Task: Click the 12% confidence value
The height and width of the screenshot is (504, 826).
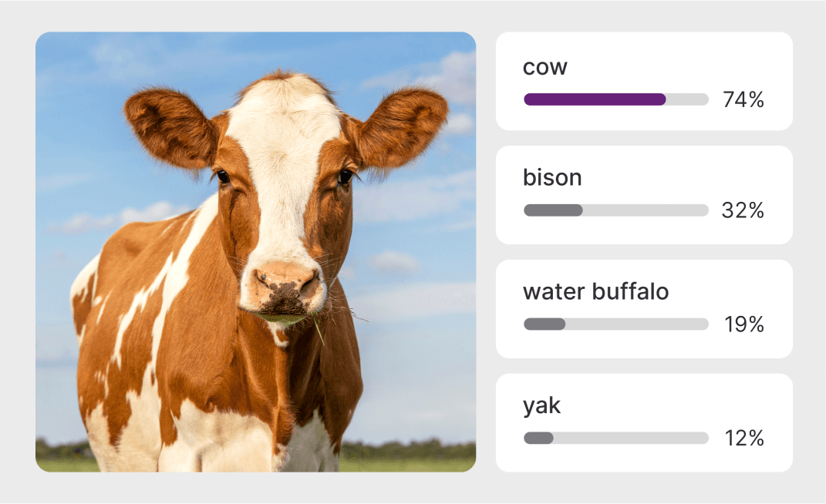Action: pos(743,438)
